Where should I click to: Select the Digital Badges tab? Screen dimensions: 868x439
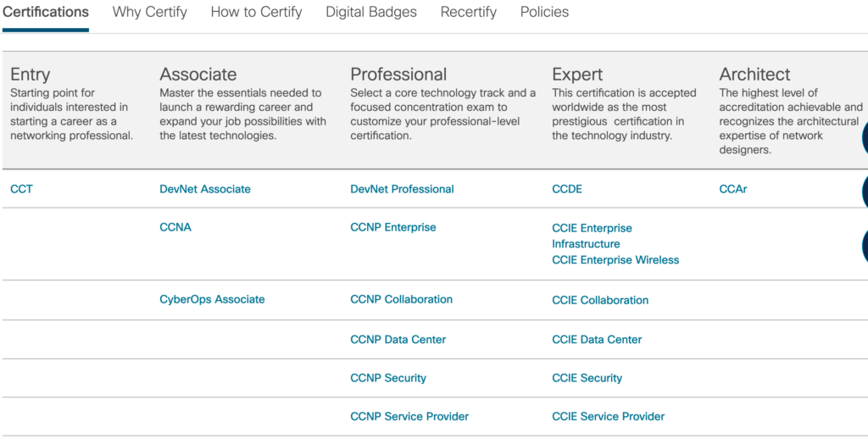[371, 13]
